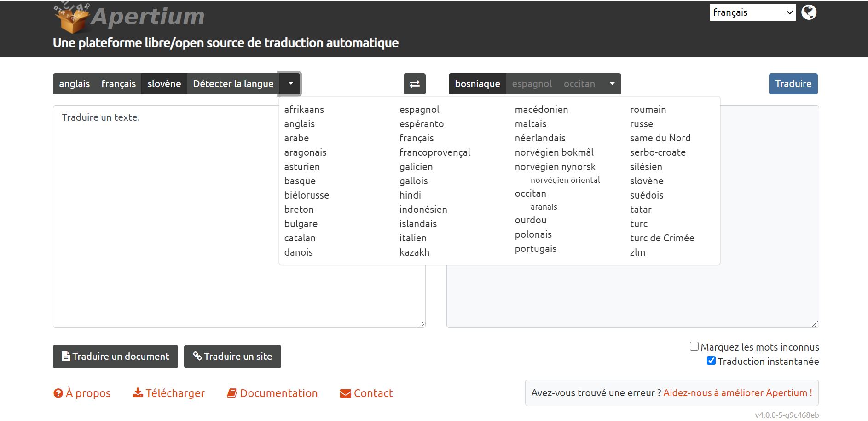Choose same du Nord from the list
This screenshot has width=868, height=421.
click(x=660, y=138)
